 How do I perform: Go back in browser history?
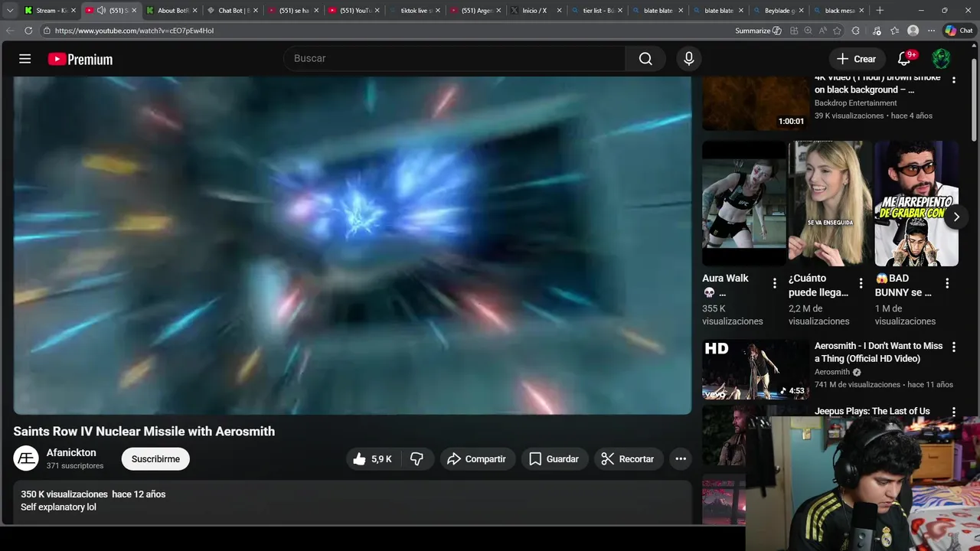pos(10,31)
